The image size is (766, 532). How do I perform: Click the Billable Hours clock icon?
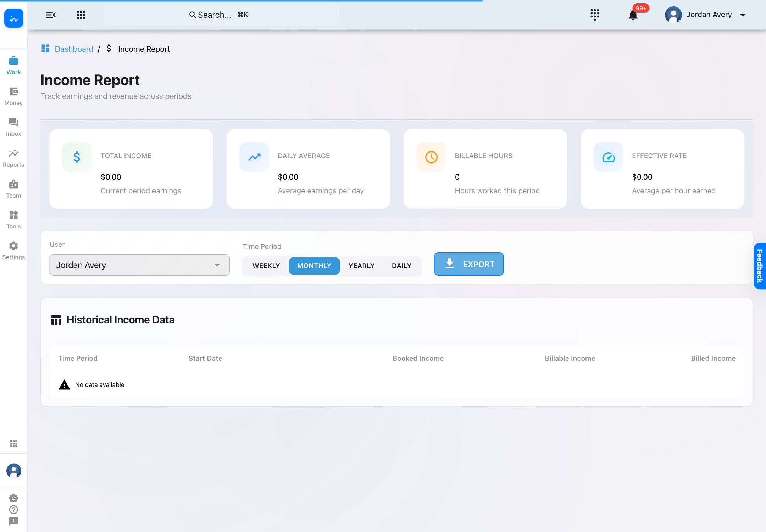tap(431, 157)
